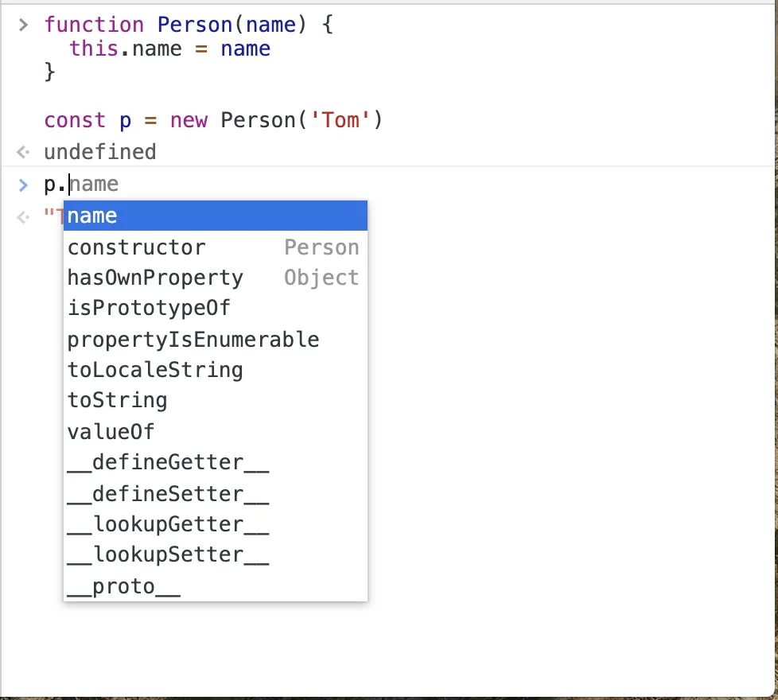Image resolution: width=778 pixels, height=700 pixels.
Task: Select the __lookupSetter__ entry
Action: click(216, 554)
